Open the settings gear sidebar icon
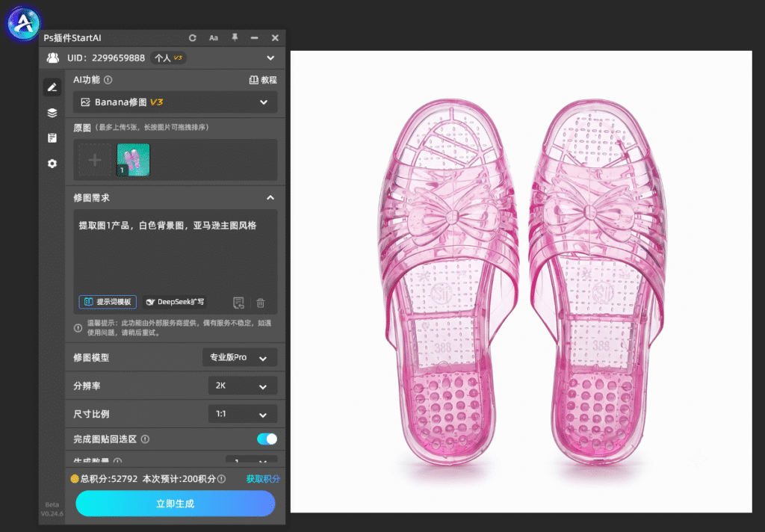 (x=52, y=164)
